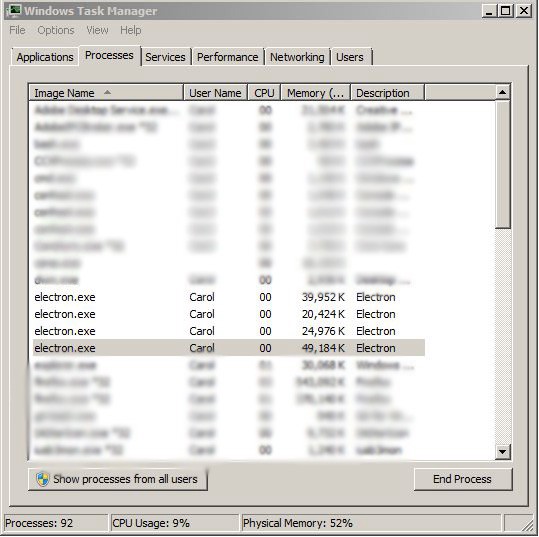The image size is (539, 537).
Task: Open the View menu
Action: [97, 30]
